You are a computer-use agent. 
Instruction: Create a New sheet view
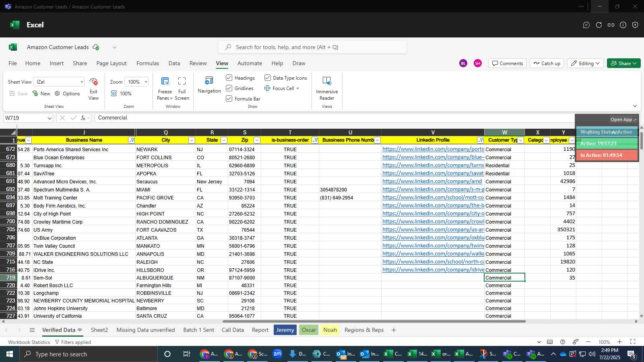coord(41,93)
